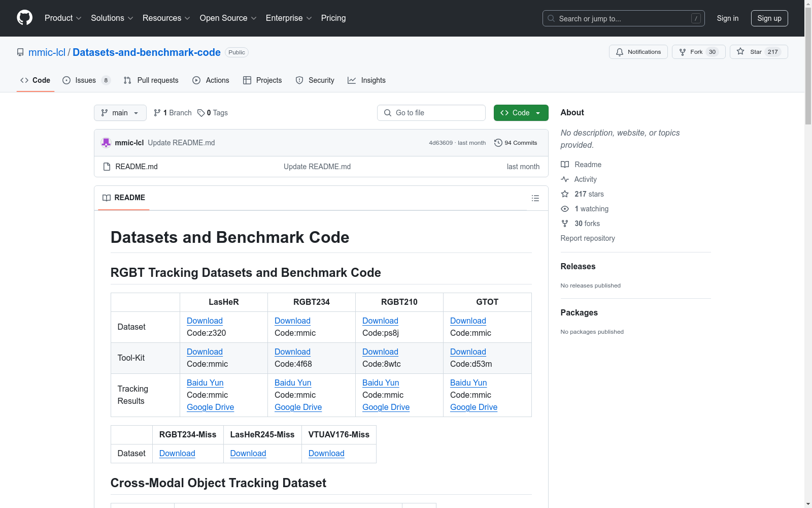
Task: Click the Sign up button
Action: click(769, 18)
